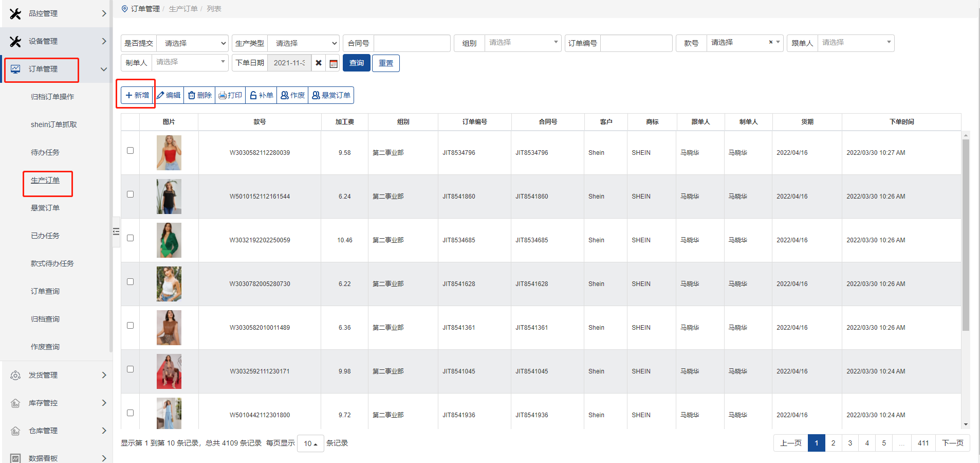Click the 补单 toolbar button
The width and height of the screenshot is (980, 463).
pos(261,95)
